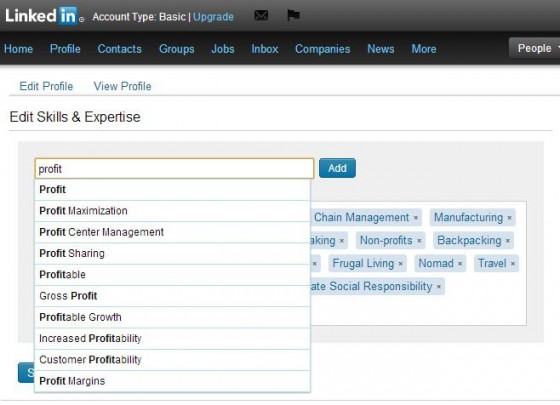560x405 pixels.
Task: Click the skills input field containing profit
Action: pyautogui.click(x=174, y=169)
